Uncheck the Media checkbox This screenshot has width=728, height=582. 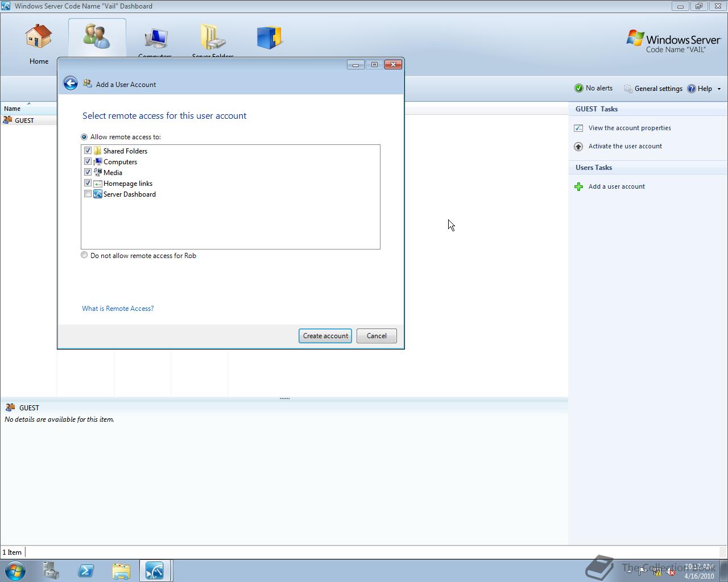[x=88, y=172]
